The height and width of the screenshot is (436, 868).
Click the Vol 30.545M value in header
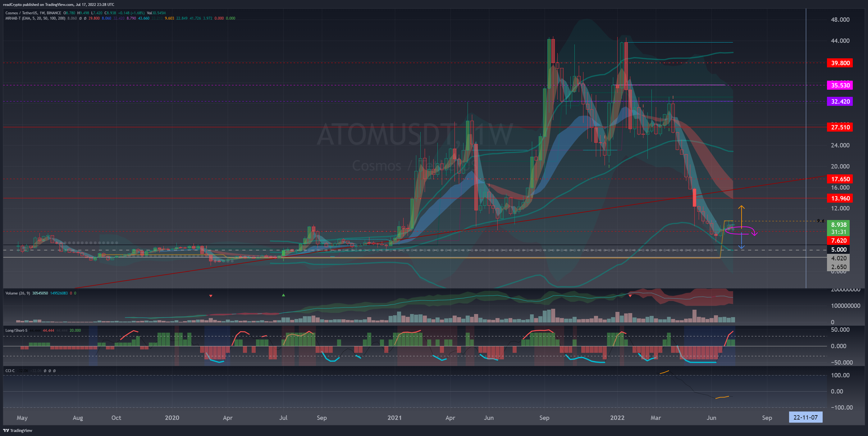click(156, 13)
